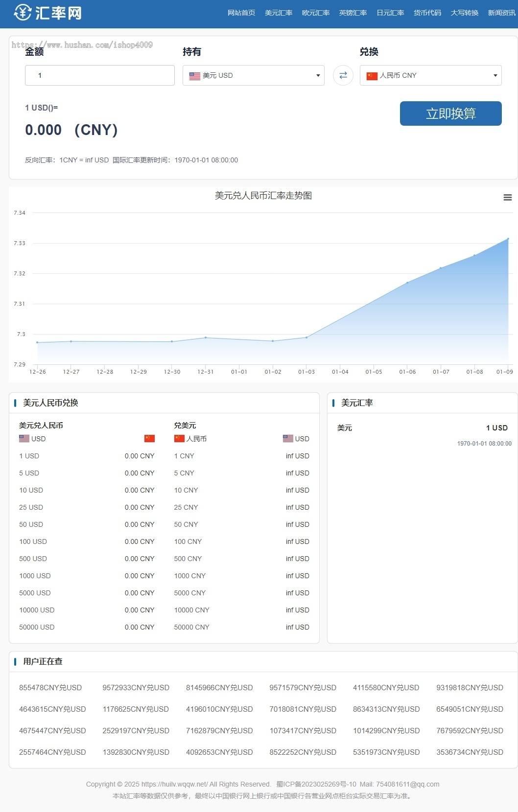Click the China flag beside 人民币 label
This screenshot has height=812, width=518.
point(179,439)
